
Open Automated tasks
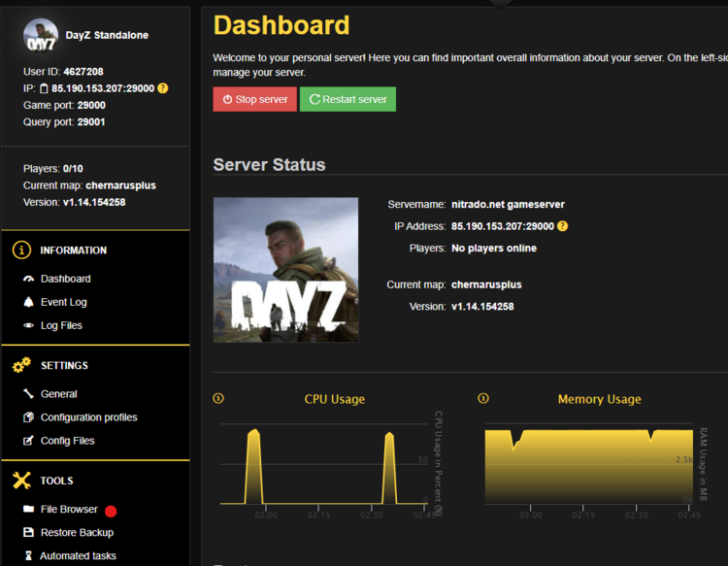click(78, 555)
